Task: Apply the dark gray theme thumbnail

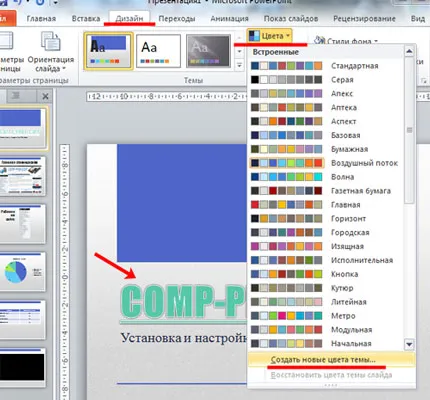Action: (x=208, y=51)
